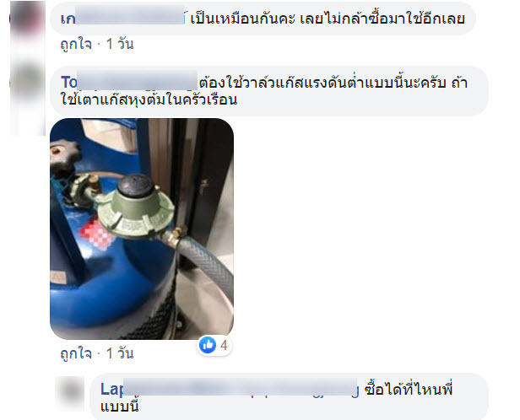Click the second line ใช้เตาแก๊สหุงต้มในครัวเรือน

click(149, 100)
